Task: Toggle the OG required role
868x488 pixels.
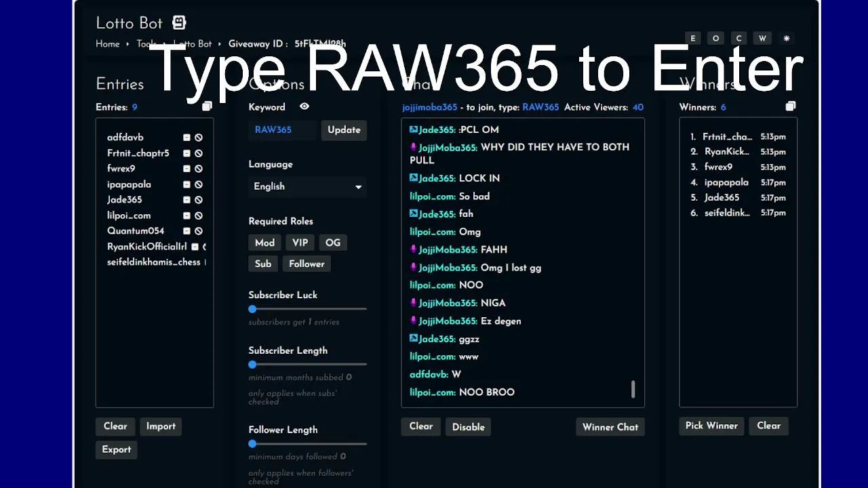Action: tap(333, 243)
